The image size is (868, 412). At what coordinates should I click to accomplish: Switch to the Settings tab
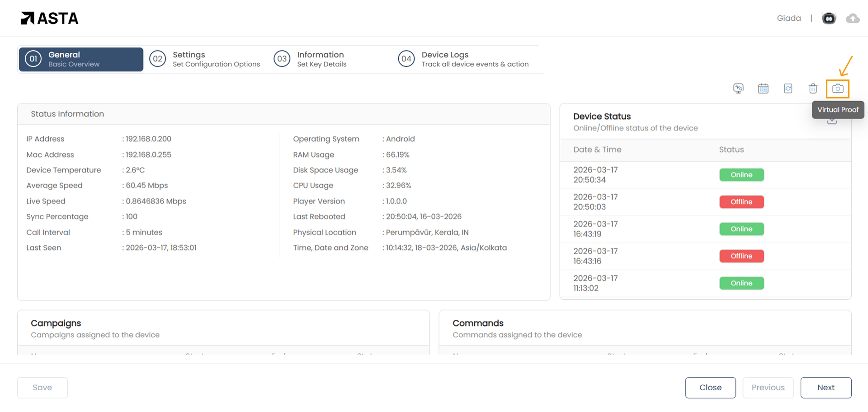205,59
